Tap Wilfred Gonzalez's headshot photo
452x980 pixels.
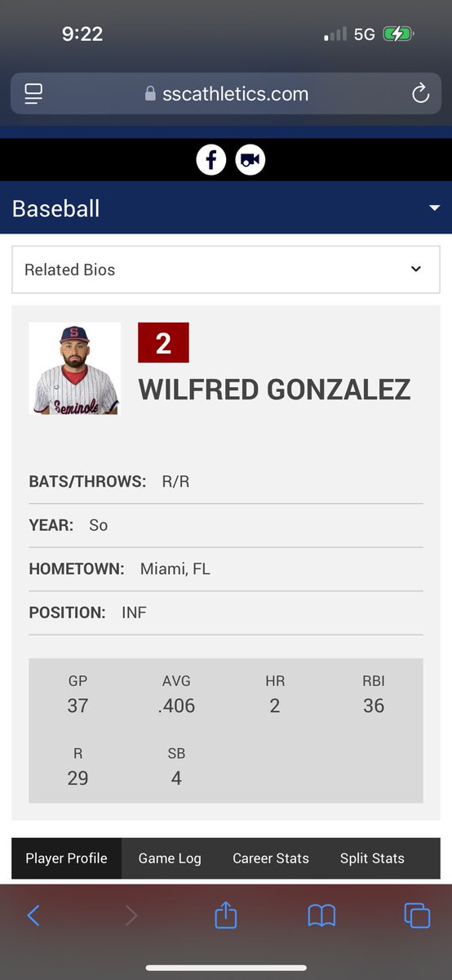click(74, 368)
